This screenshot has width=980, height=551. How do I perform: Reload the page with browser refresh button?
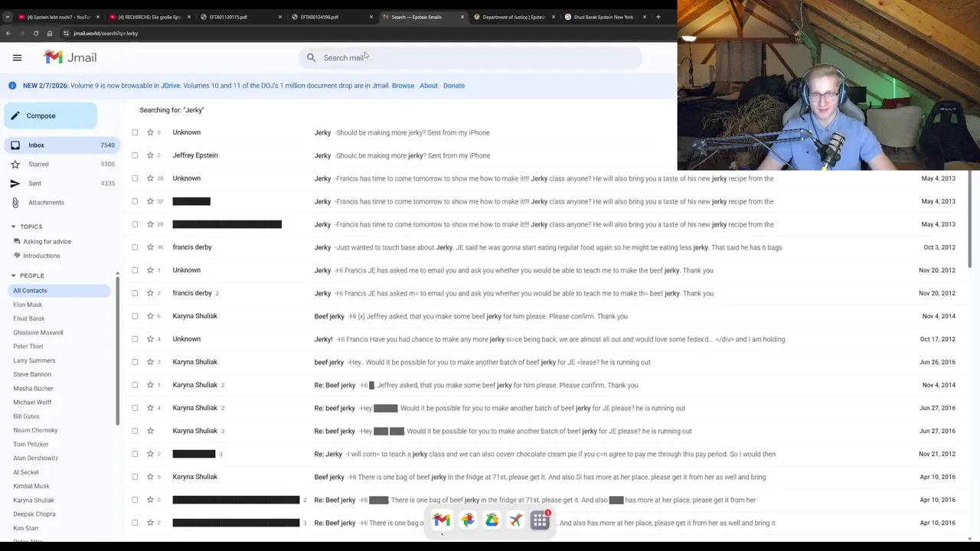(35, 34)
